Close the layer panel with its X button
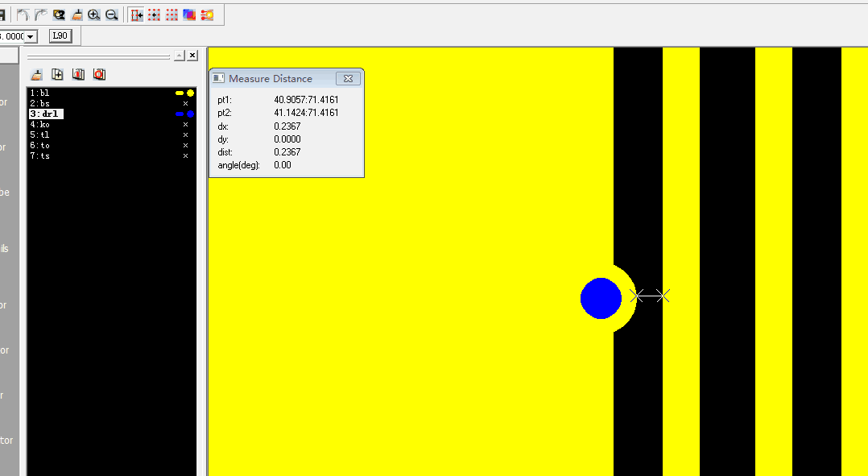Viewport: 868px width, 476px height. pyautogui.click(x=192, y=56)
